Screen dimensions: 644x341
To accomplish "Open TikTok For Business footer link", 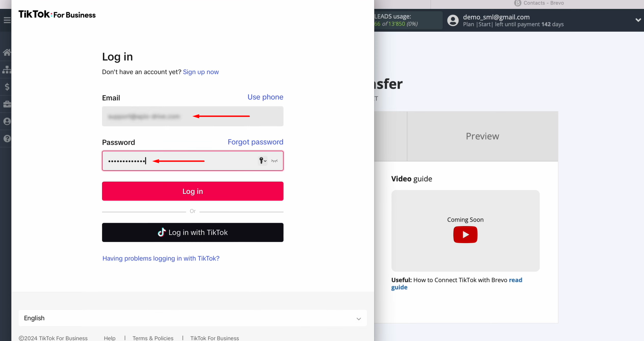I will tap(215, 338).
